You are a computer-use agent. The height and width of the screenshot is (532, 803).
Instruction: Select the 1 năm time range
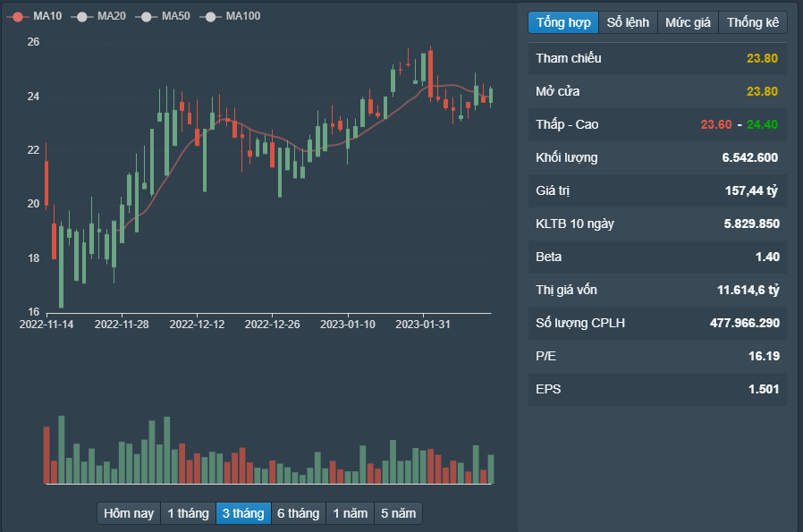click(x=351, y=513)
